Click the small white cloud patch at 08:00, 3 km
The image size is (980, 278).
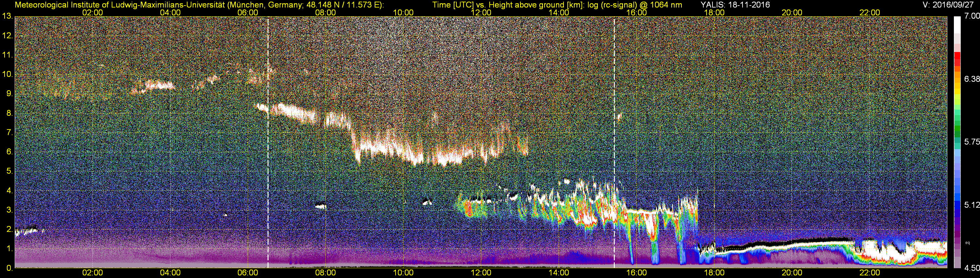point(321,206)
